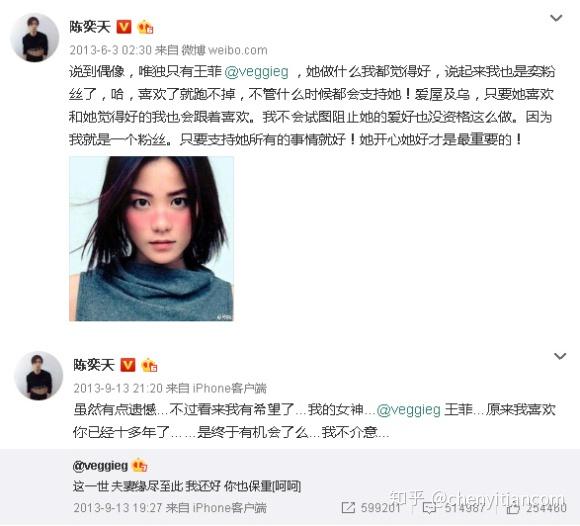Screen dimensions: 580x526
Task: Click the verified V badge in second post
Action: click(x=128, y=365)
